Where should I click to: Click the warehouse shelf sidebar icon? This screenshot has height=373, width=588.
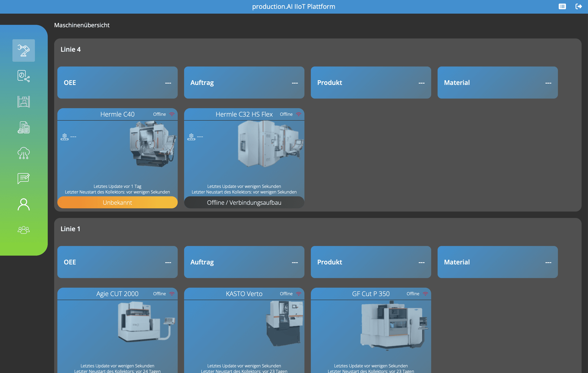coord(23,102)
